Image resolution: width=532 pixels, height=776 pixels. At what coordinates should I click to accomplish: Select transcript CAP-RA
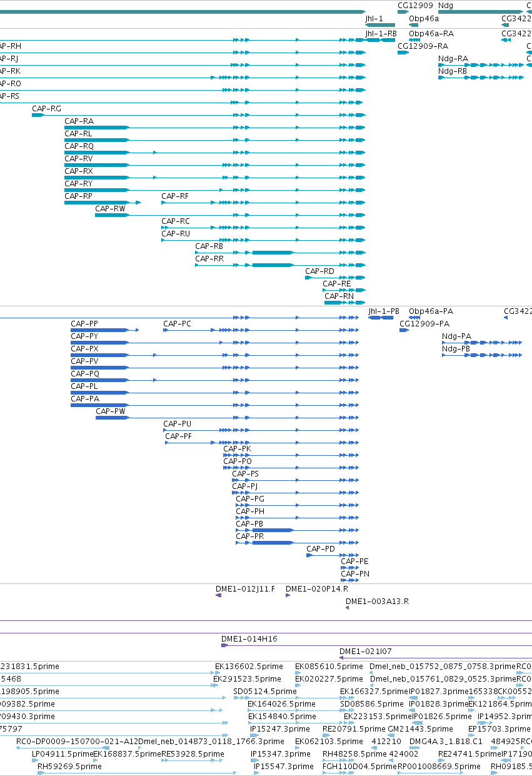79,121
